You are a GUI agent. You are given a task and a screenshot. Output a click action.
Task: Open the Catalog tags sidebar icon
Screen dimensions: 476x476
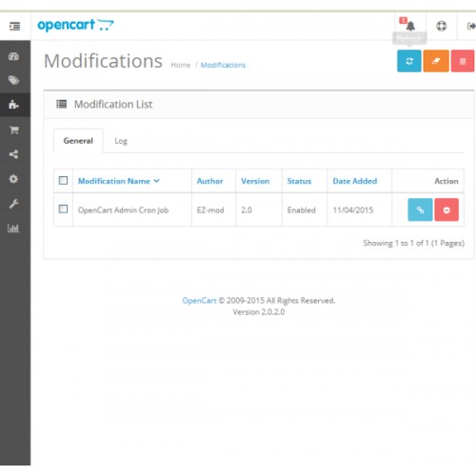[13, 81]
